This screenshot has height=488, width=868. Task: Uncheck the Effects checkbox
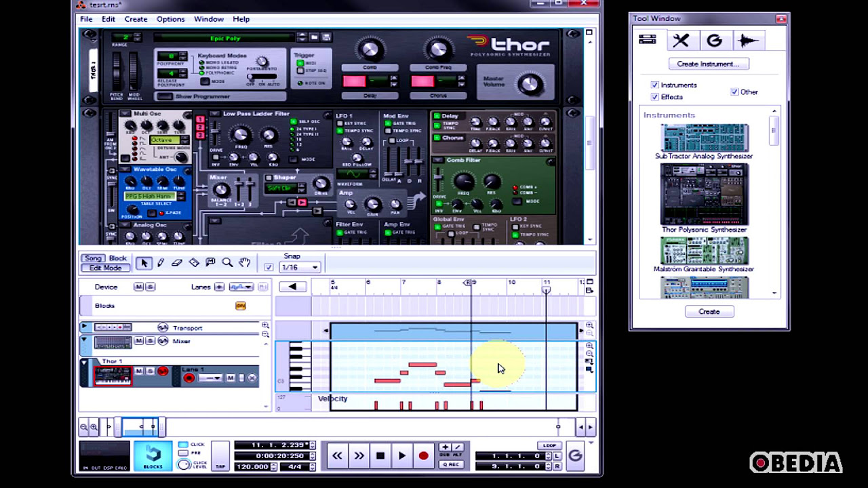click(x=654, y=96)
